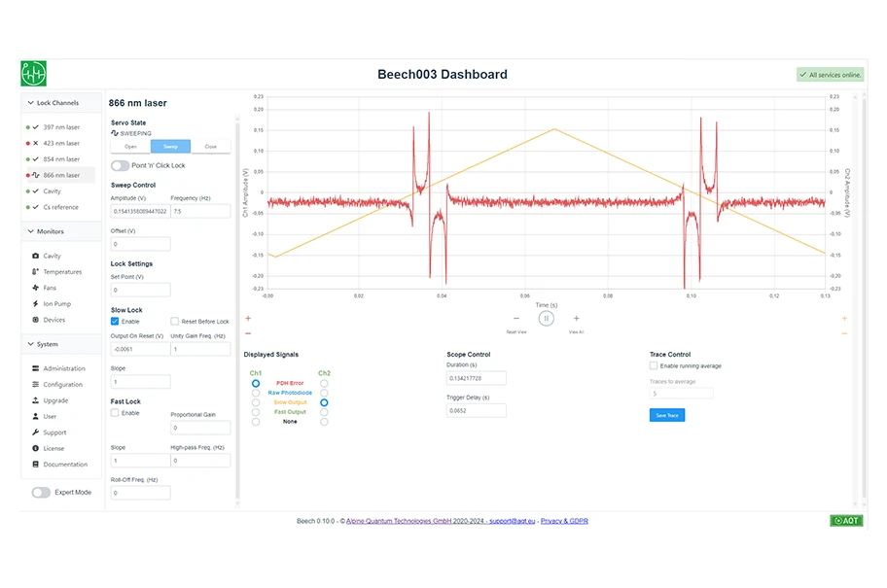Disable the Slow Lock Enable checkbox

115,321
